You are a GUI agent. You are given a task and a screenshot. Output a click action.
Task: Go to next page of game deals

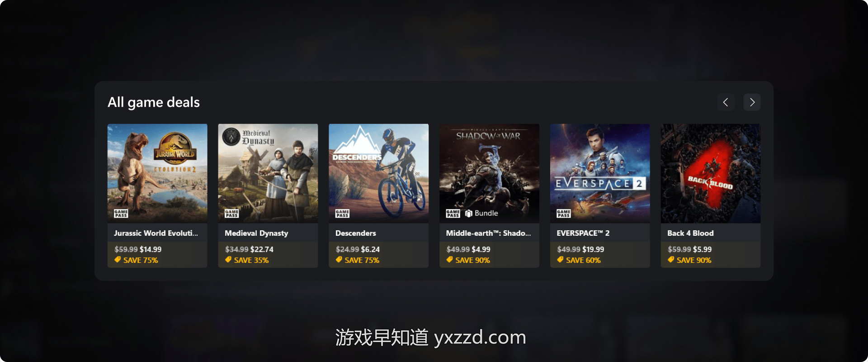click(752, 102)
